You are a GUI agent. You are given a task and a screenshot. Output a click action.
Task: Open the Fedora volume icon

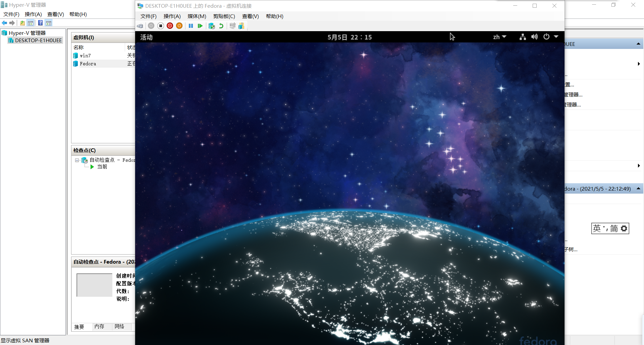click(534, 37)
